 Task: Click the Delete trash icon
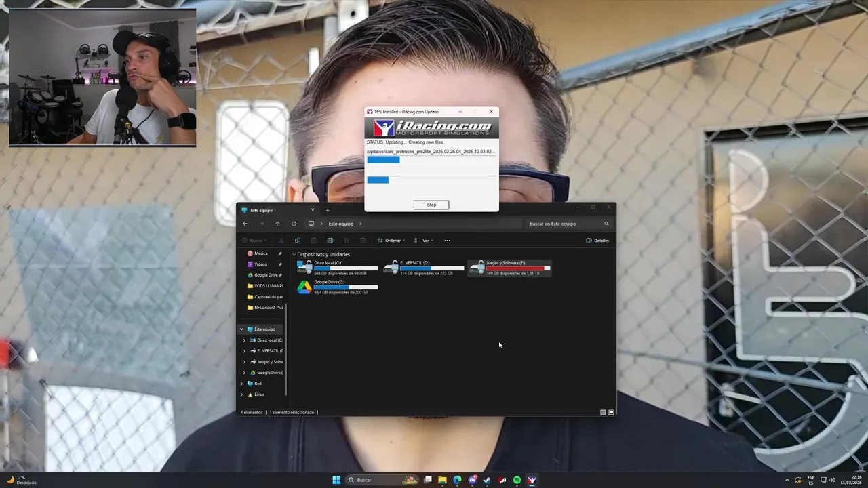[363, 241]
